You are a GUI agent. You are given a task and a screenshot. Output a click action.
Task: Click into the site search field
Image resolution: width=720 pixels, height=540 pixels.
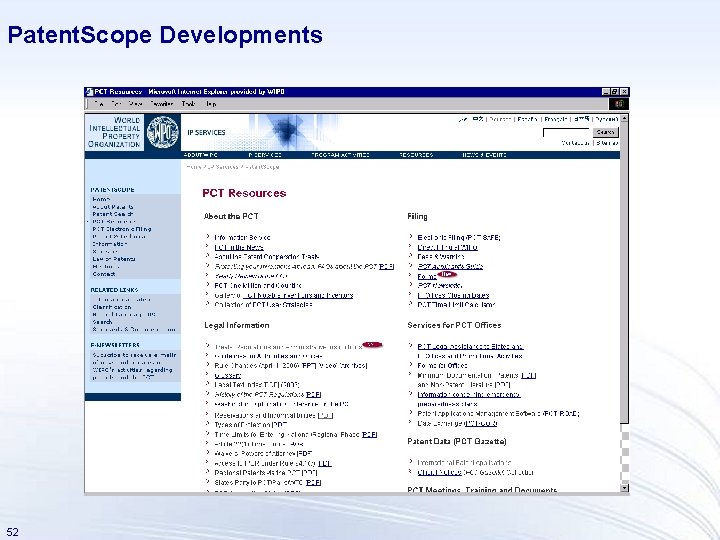(x=566, y=132)
